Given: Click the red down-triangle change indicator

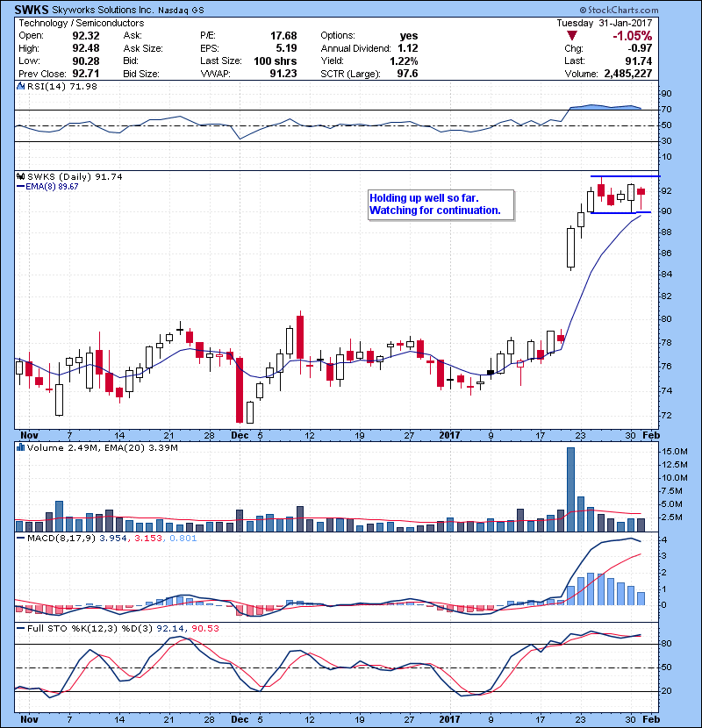Looking at the screenshot, I should [x=572, y=36].
